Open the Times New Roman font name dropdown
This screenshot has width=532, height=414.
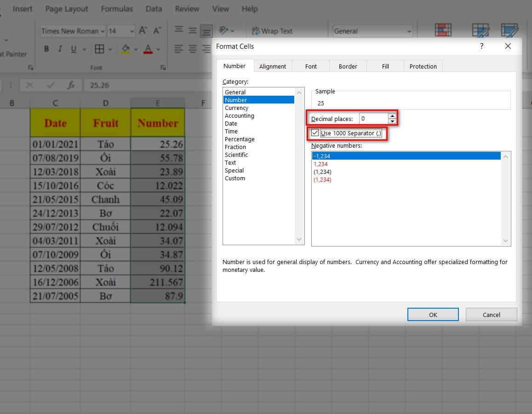[103, 31]
